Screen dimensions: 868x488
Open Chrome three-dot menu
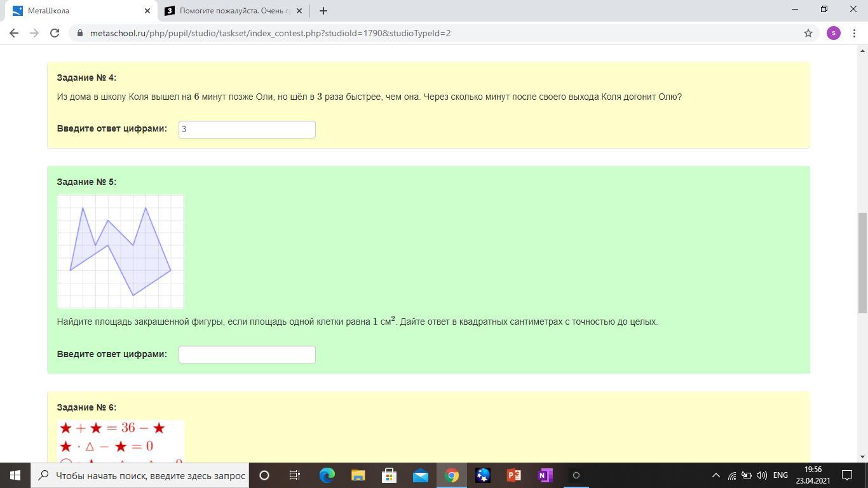[x=854, y=33]
